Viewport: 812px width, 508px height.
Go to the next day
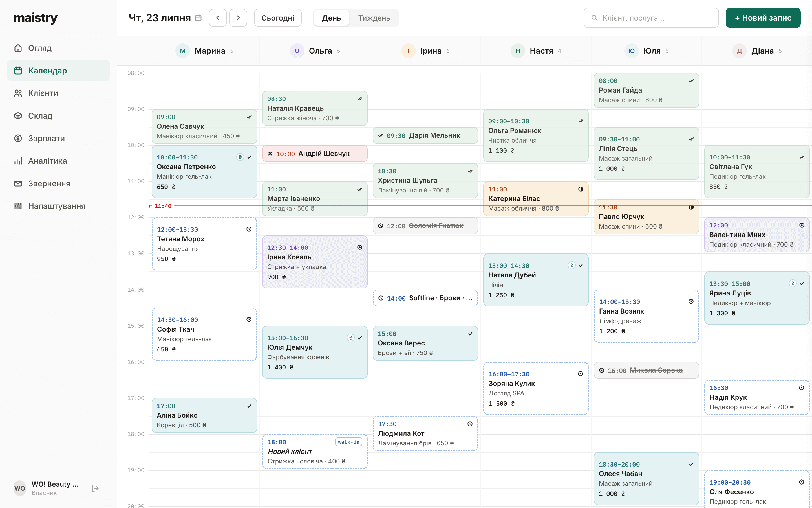pyautogui.click(x=238, y=18)
